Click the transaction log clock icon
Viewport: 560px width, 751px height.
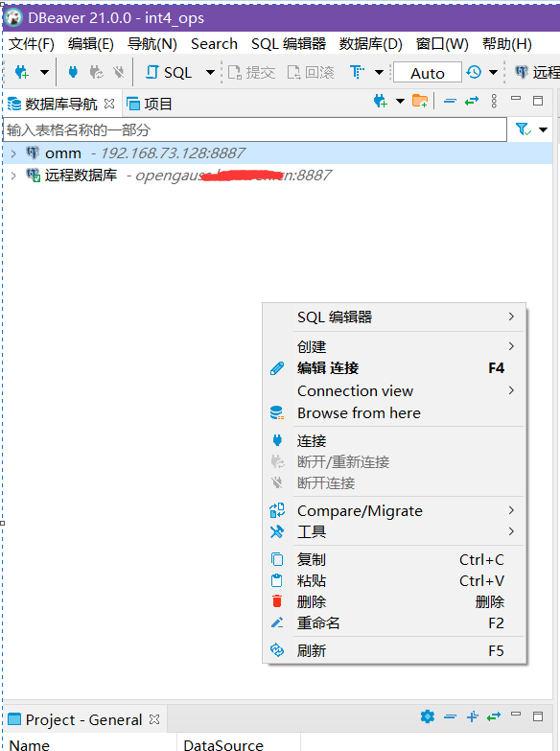(x=474, y=72)
